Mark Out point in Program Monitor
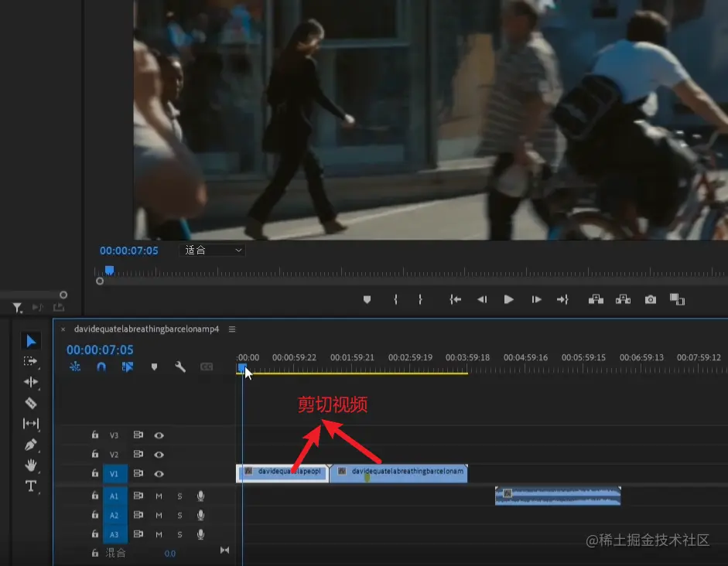Screen dimensions: 728x566 [x=420, y=300]
